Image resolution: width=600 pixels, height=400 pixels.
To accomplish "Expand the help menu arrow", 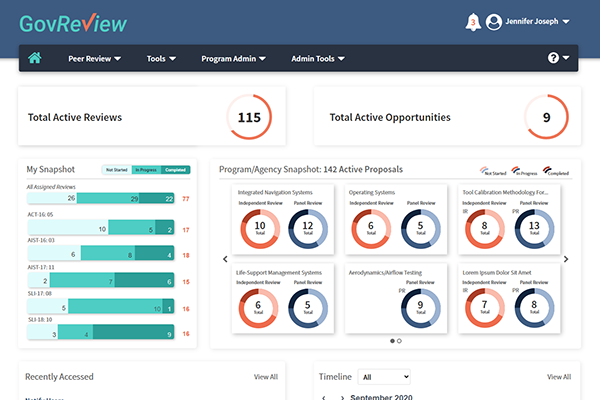I will (x=566, y=58).
